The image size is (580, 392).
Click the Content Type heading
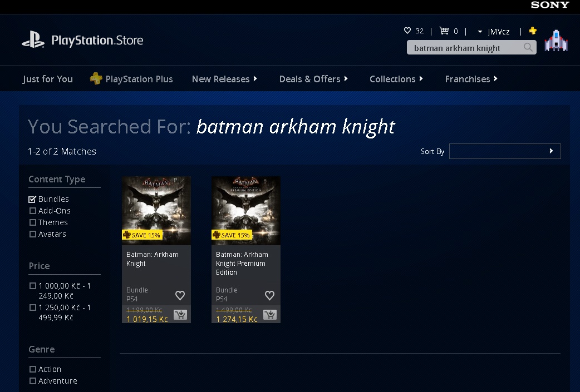pyautogui.click(x=57, y=179)
